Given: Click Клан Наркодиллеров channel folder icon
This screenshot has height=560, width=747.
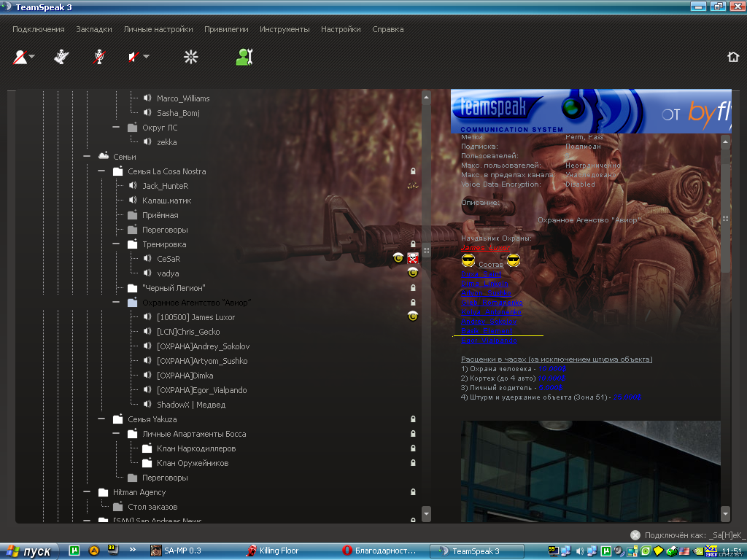Looking at the screenshot, I should point(147,448).
